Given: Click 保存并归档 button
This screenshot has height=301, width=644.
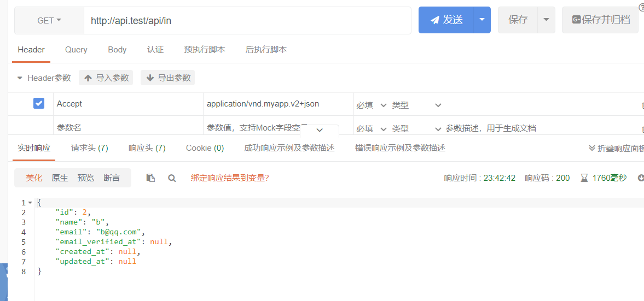Looking at the screenshot, I should [600, 20].
